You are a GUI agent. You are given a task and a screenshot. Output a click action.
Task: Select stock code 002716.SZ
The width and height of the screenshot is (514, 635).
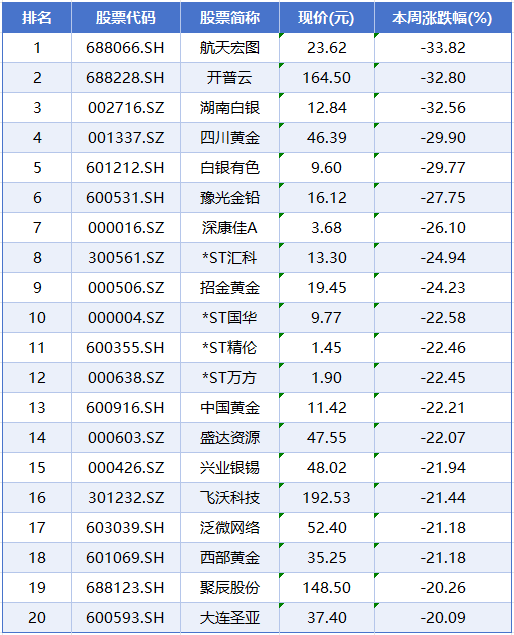click(126, 108)
